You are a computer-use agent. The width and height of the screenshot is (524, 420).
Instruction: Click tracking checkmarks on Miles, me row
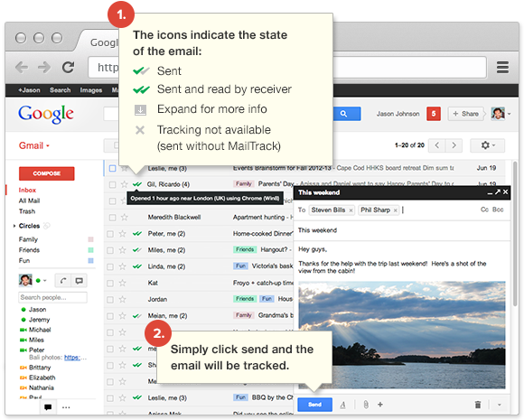tap(137, 250)
